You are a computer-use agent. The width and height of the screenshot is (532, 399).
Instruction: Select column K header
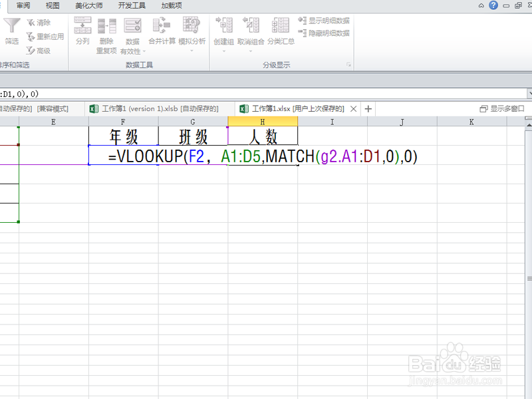point(471,122)
